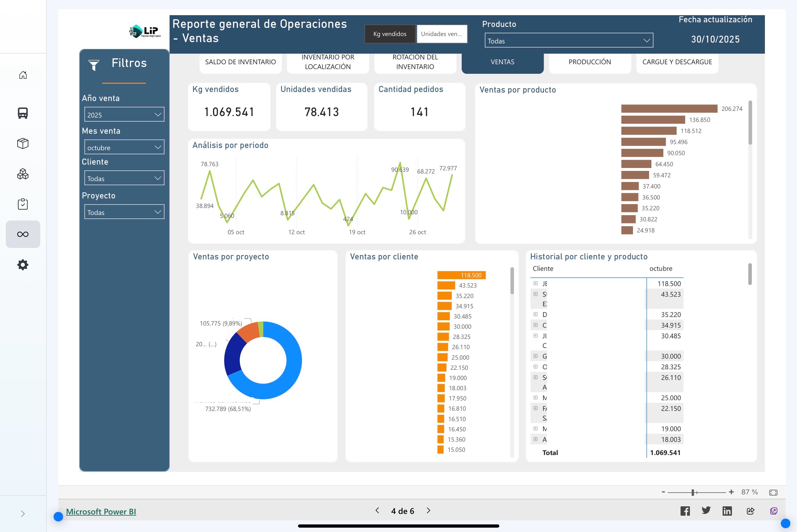Image resolution: width=797 pixels, height=532 pixels.
Task: Click the package box icon in sidebar
Action: click(x=22, y=143)
